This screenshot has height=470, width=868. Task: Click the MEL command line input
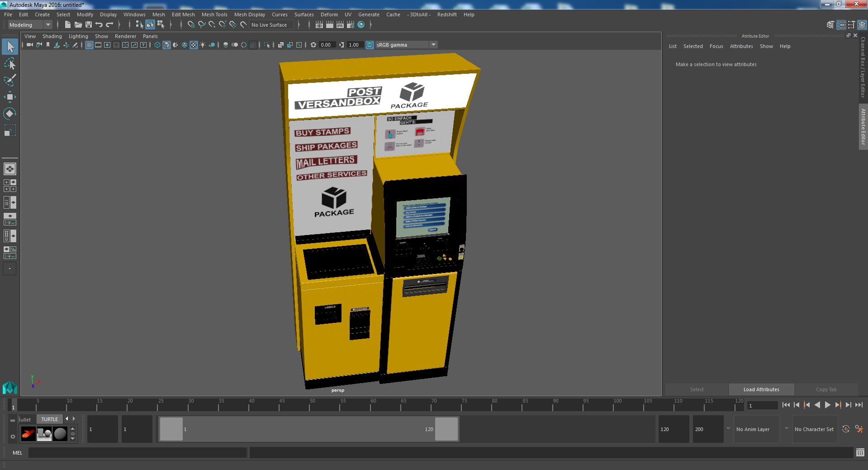(x=138, y=452)
